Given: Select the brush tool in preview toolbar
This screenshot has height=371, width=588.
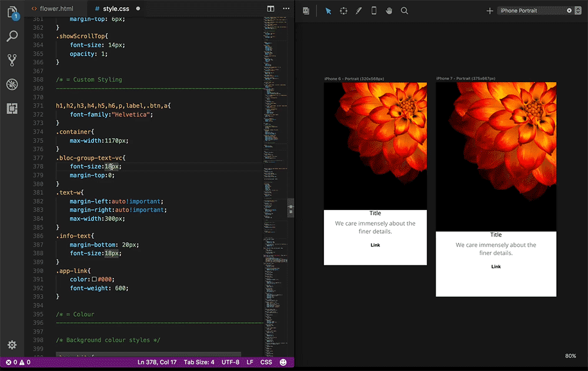Looking at the screenshot, I should (x=359, y=11).
